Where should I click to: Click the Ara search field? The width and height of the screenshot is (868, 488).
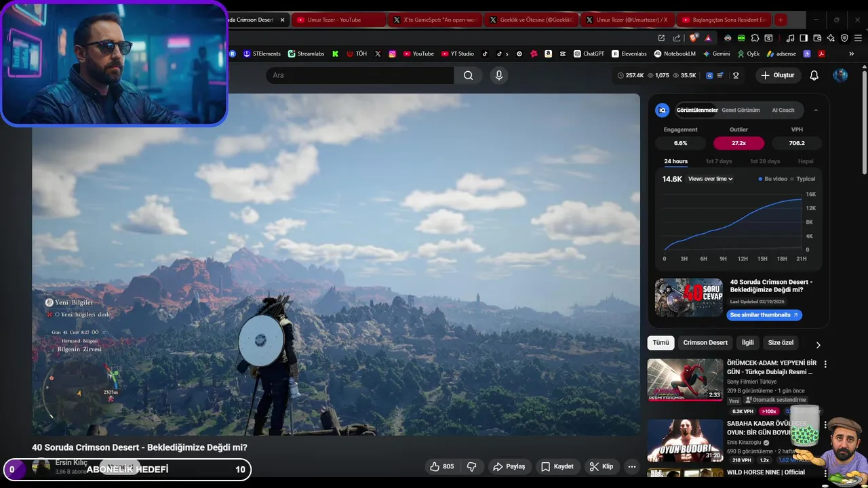pos(360,75)
